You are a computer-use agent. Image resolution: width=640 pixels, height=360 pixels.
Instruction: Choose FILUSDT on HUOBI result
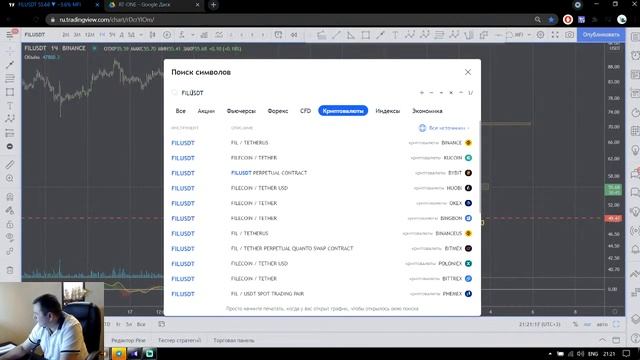coord(322,188)
